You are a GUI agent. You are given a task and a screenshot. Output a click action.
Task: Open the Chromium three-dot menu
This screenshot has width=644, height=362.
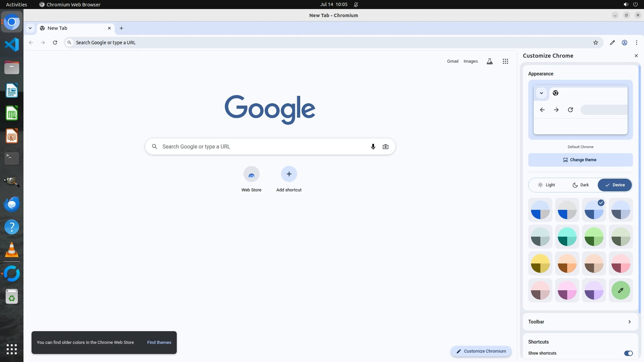coord(636,43)
